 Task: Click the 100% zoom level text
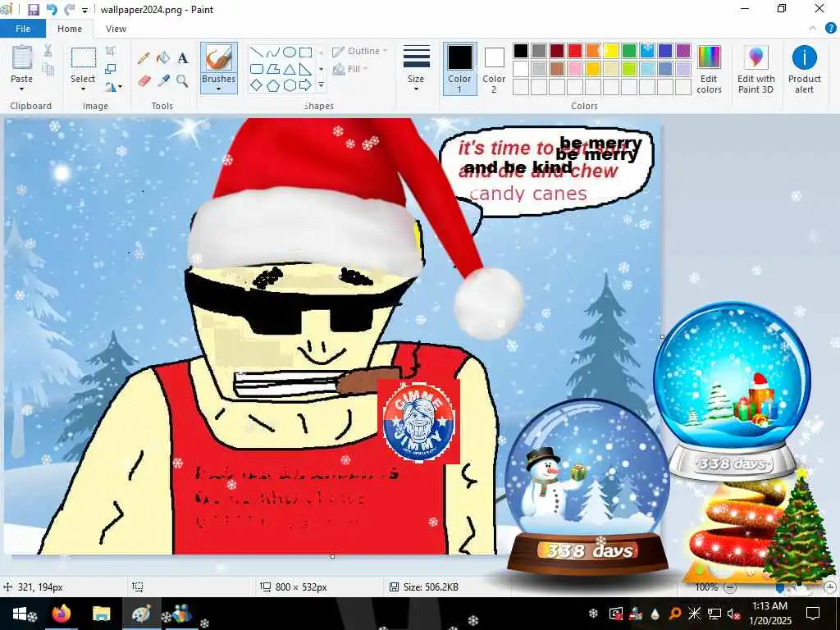pyautogui.click(x=706, y=587)
